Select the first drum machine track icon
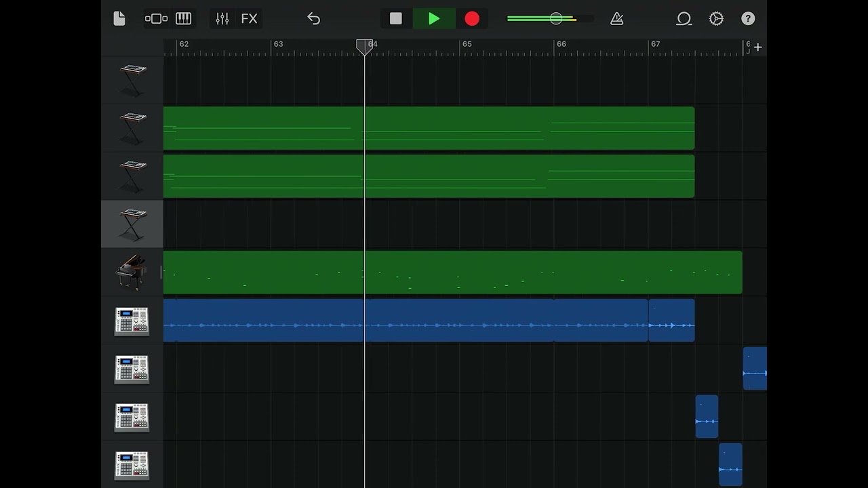The image size is (868, 488). tap(132, 321)
